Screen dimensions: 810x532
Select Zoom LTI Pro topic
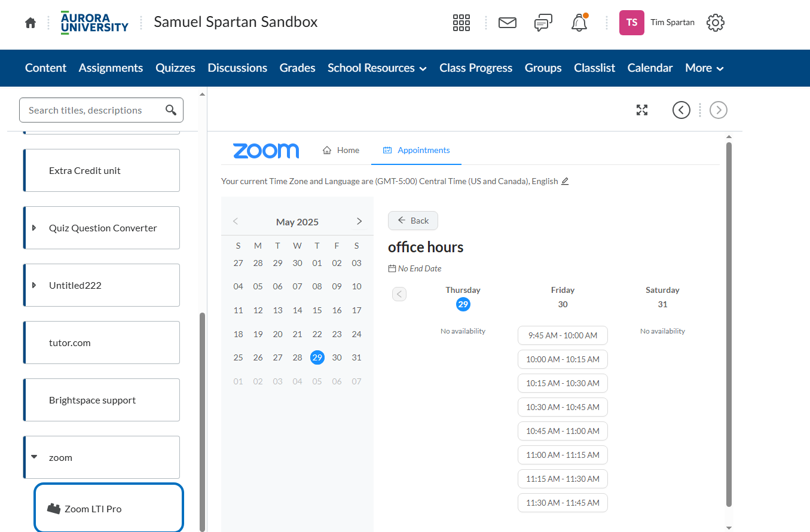(x=109, y=509)
